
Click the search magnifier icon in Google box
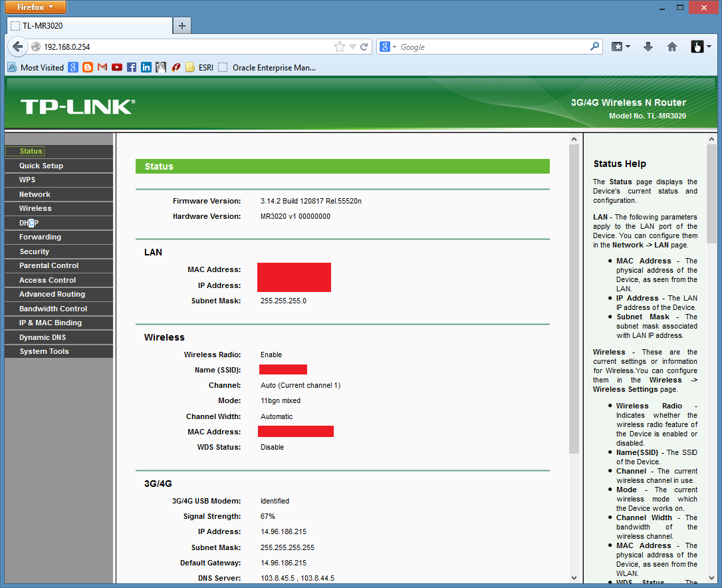coord(594,46)
